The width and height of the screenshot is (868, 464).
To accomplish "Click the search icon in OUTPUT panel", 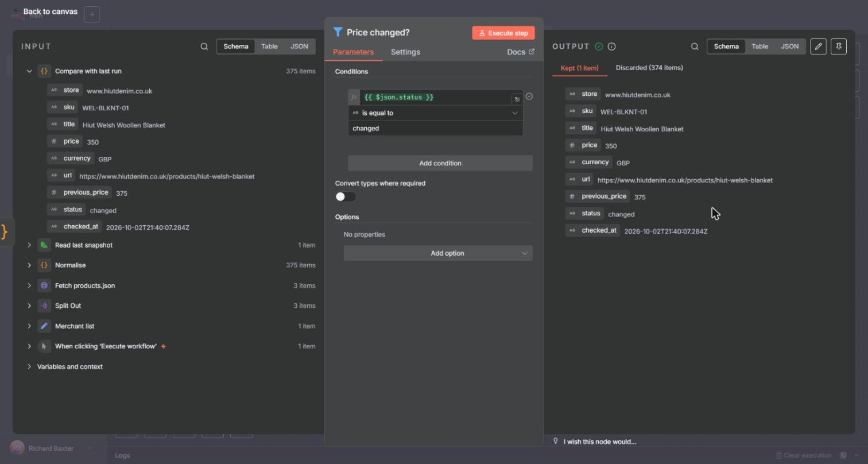I will 695,47.
